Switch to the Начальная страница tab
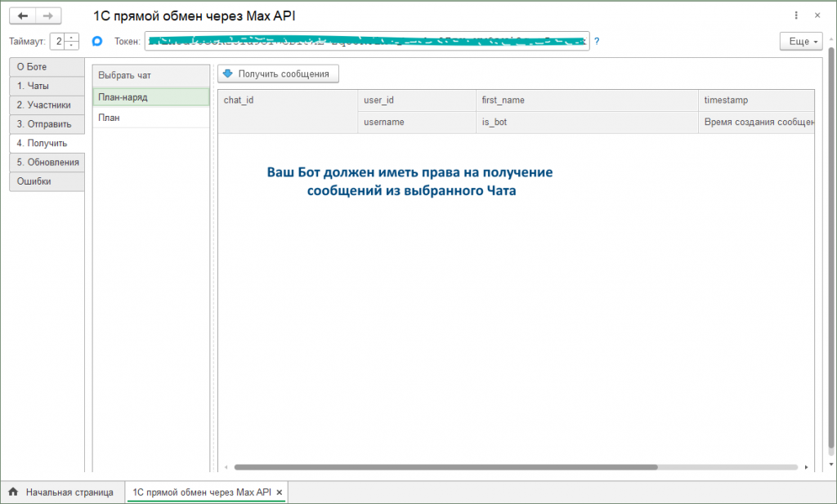This screenshot has height=504, width=837. 62,493
